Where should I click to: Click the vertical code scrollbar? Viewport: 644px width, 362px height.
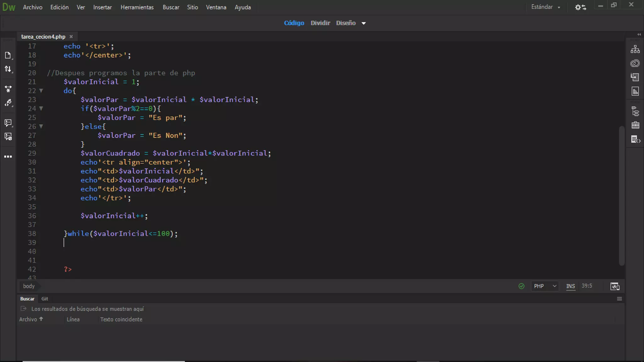click(621, 195)
